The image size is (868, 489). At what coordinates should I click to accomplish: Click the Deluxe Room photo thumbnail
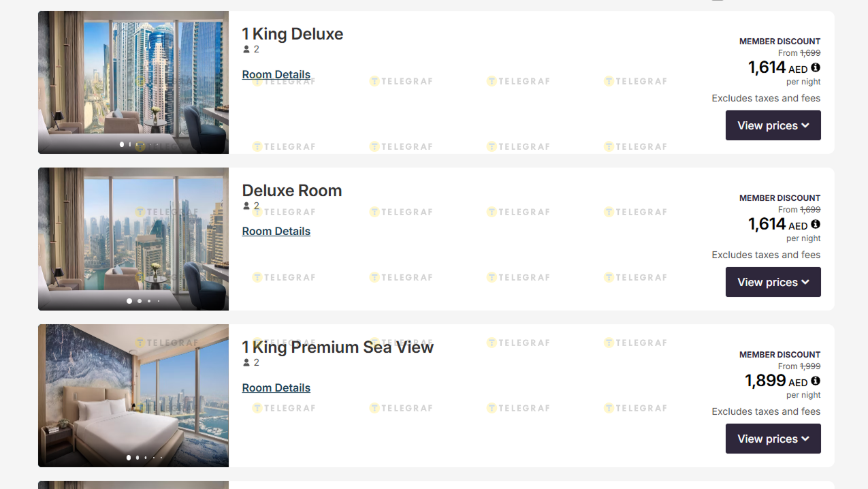133,232
